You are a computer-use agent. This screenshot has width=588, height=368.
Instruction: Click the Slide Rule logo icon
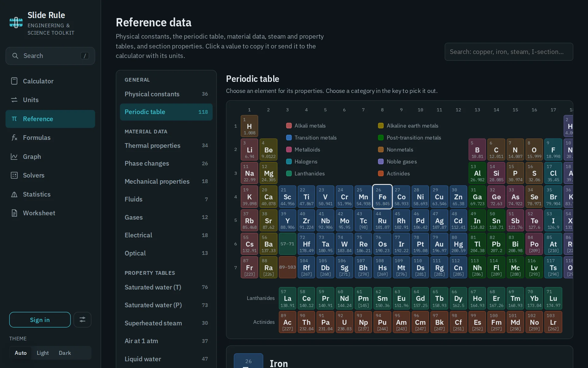pos(16,23)
